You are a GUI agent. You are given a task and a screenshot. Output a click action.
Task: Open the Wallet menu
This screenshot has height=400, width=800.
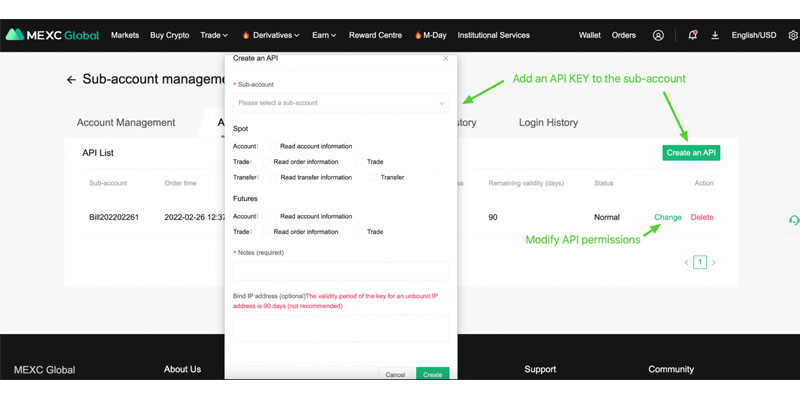[589, 35]
